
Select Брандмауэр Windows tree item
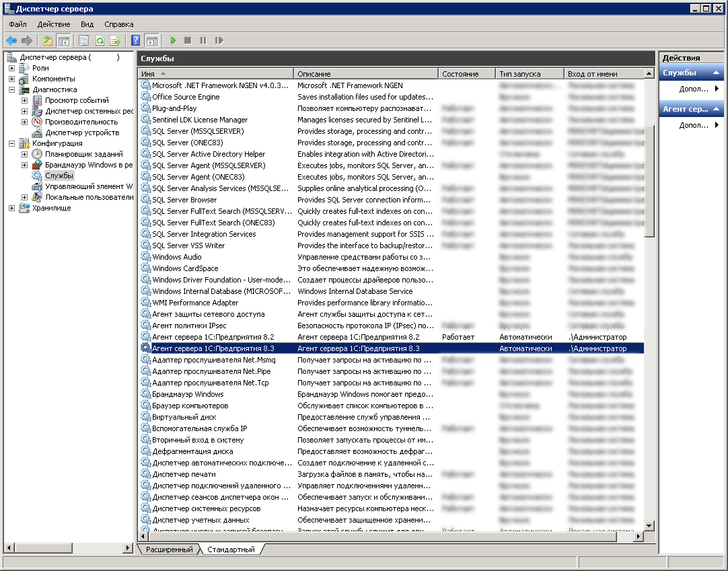tap(88, 165)
